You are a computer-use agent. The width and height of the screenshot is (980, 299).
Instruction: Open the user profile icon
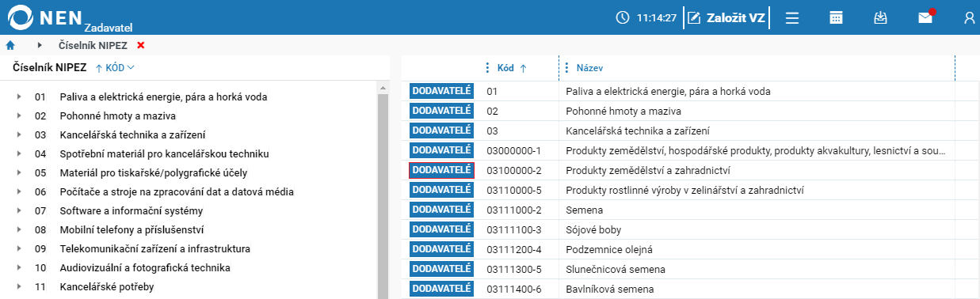tap(970, 17)
